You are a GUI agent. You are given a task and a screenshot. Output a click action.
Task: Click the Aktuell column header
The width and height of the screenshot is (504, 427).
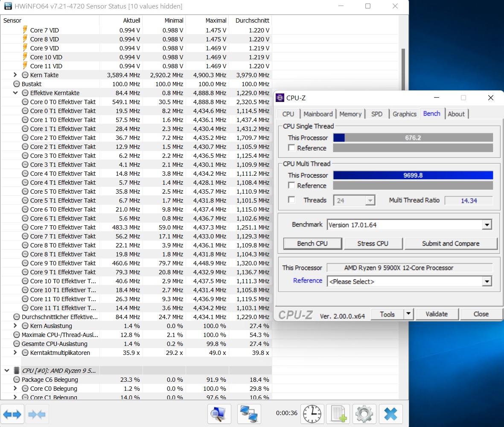[x=121, y=20]
